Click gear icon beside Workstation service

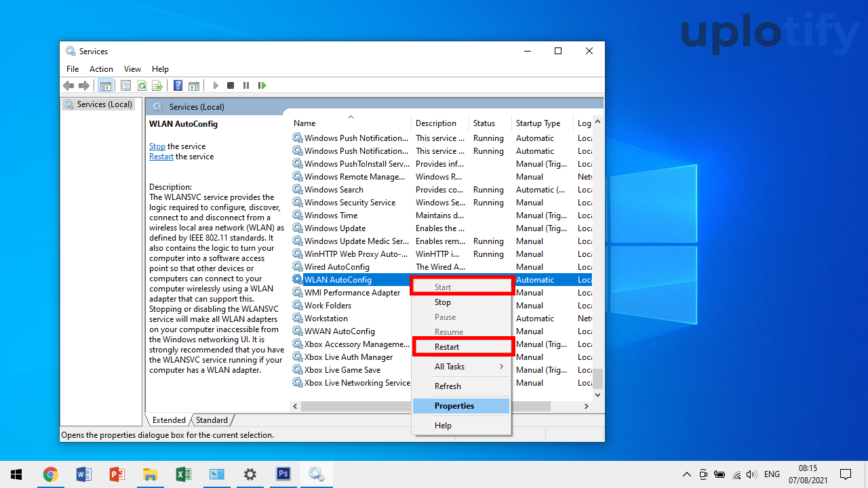pyautogui.click(x=297, y=319)
